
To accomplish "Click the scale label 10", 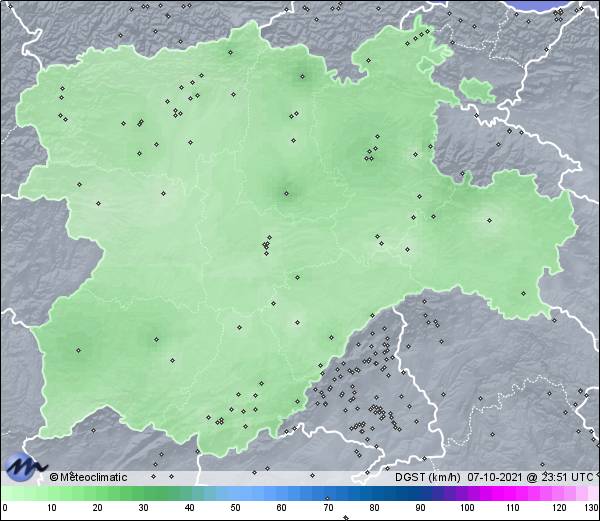I will 52,508.
